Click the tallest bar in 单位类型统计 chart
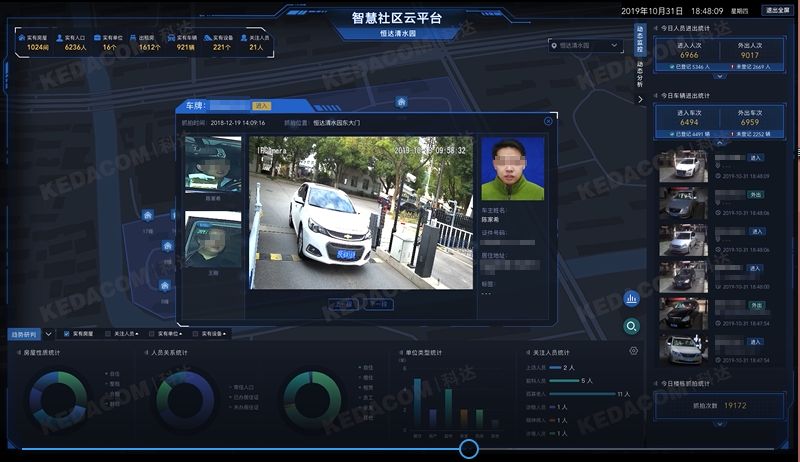800x462 pixels. point(417,402)
